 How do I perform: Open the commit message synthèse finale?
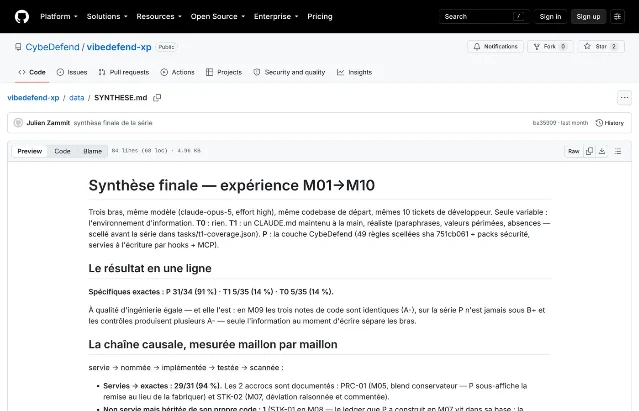click(x=113, y=123)
